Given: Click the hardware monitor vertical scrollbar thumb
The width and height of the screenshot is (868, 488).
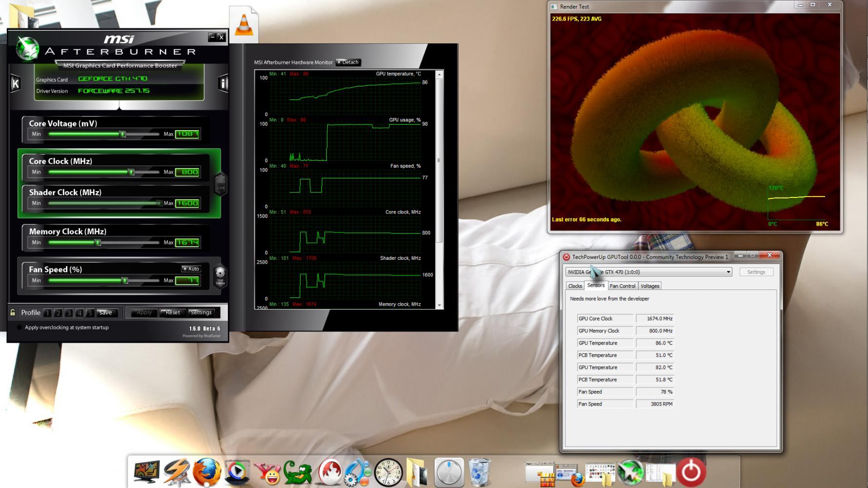Looking at the screenshot, I should pos(440,160).
